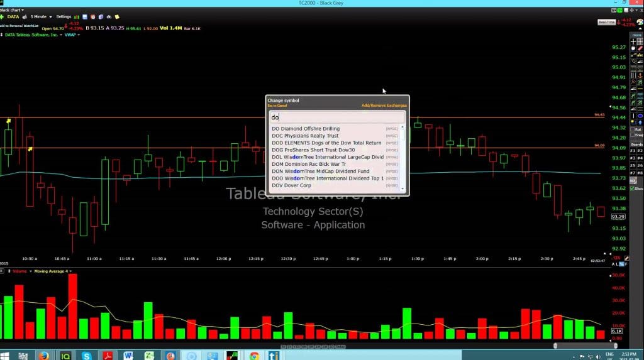Image resolution: width=644 pixels, height=360 pixels.
Task: Click the icon right of DATA symbol
Action: tap(25, 17)
